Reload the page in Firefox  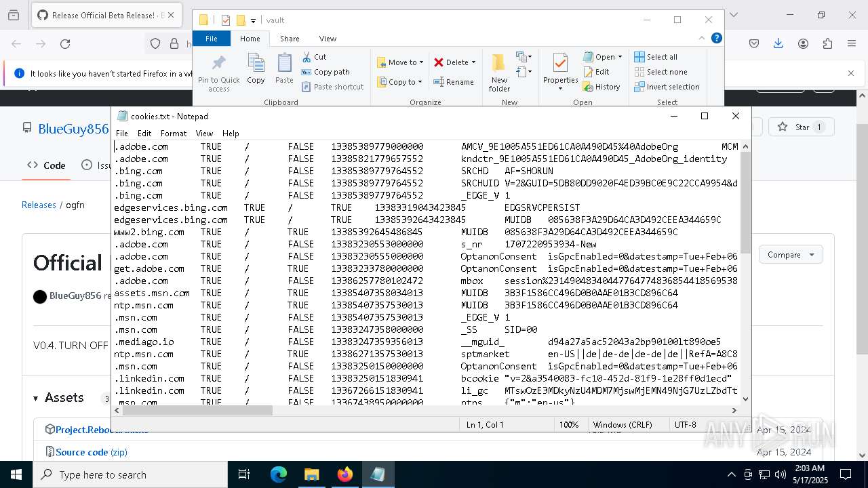[65, 43]
